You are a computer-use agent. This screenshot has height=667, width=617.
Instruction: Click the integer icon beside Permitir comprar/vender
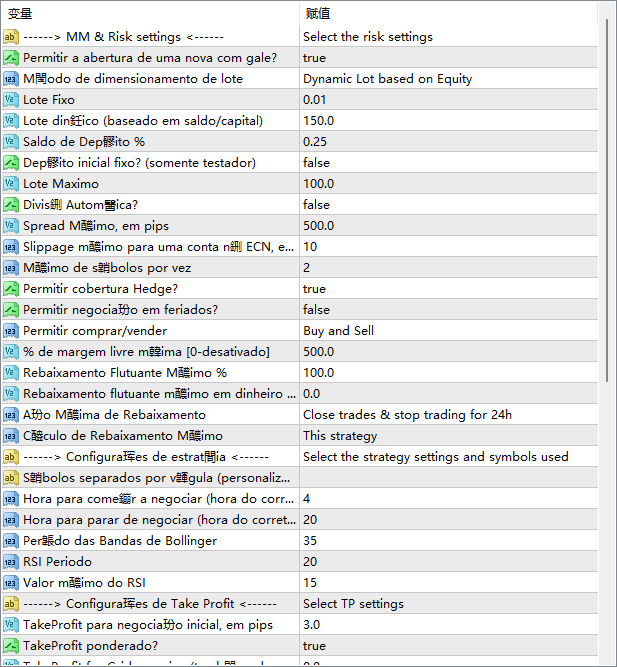[x=11, y=331]
